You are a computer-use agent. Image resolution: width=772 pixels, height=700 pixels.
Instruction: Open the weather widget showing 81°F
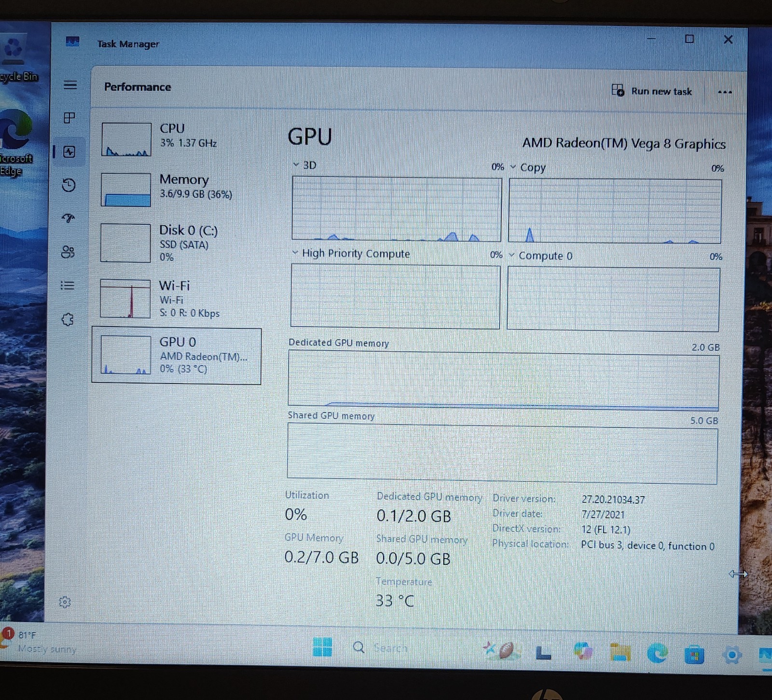(40, 642)
